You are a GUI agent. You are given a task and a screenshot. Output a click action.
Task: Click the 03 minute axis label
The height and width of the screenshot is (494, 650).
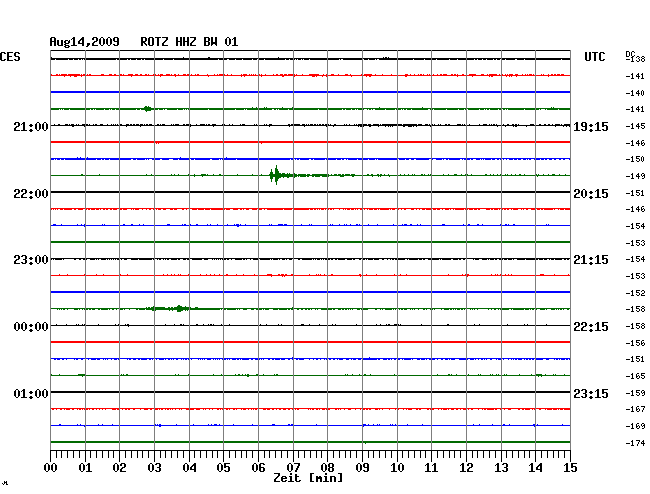(154, 468)
